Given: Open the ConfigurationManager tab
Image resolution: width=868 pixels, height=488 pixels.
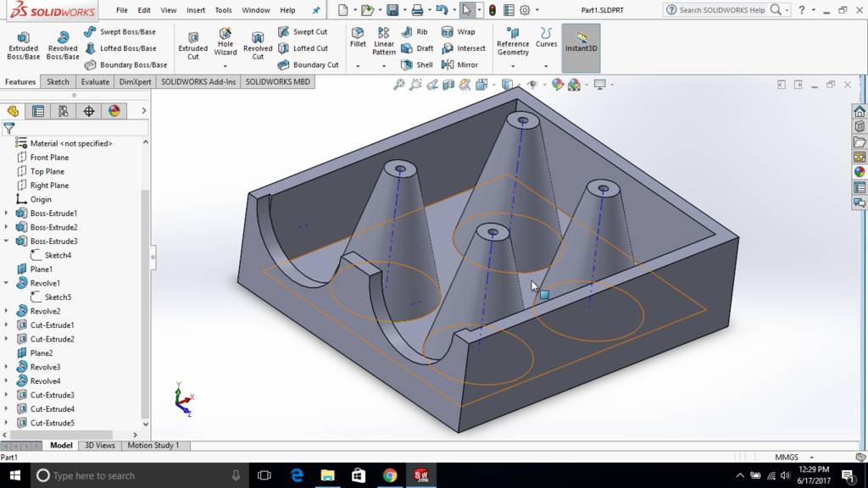Looking at the screenshot, I should (63, 111).
